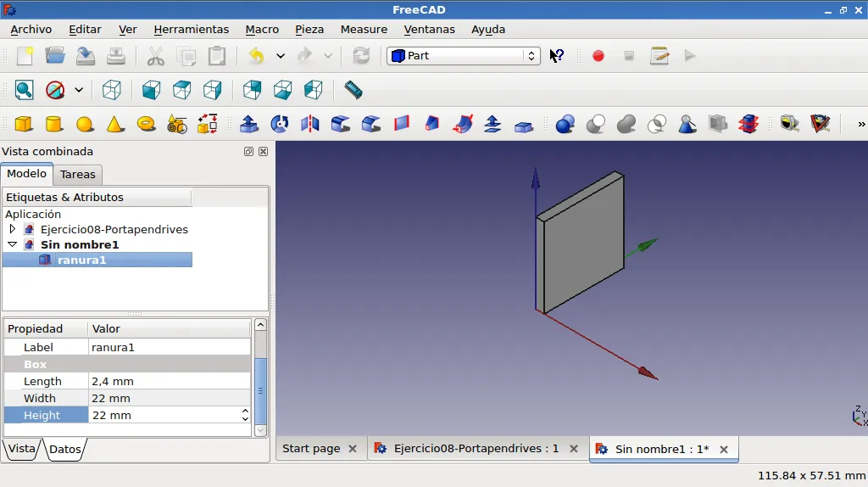Open the Part workbench dropdown
868x487 pixels.
point(464,56)
